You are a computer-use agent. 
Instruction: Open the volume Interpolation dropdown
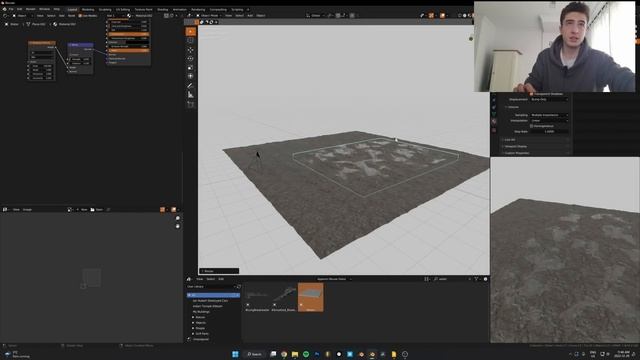(549, 120)
